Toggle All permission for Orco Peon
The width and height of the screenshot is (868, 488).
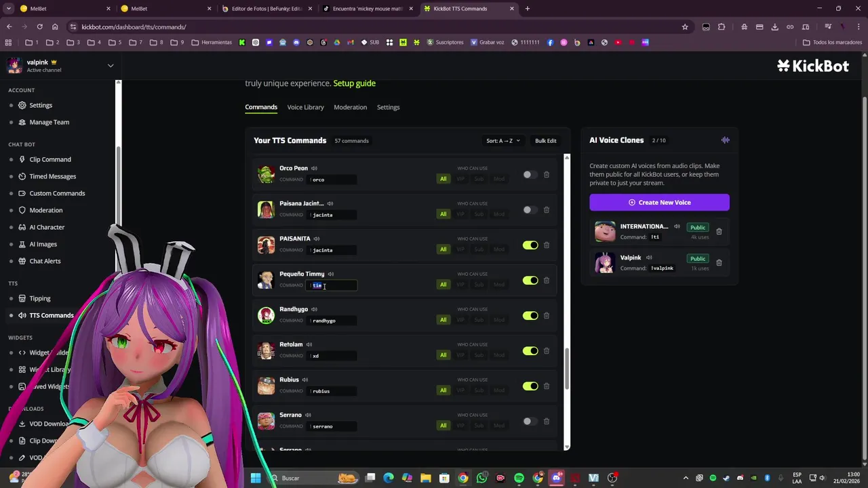[443, 179]
